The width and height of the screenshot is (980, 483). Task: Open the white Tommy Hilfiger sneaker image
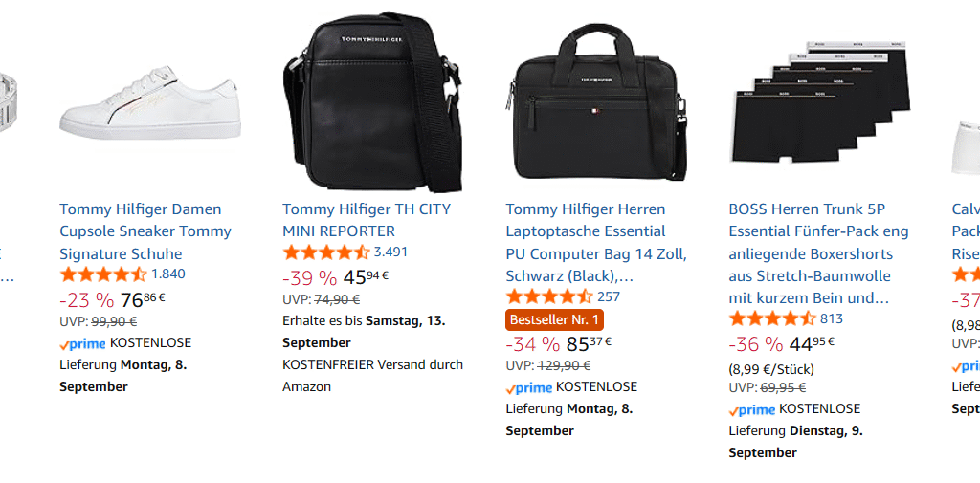point(150,105)
